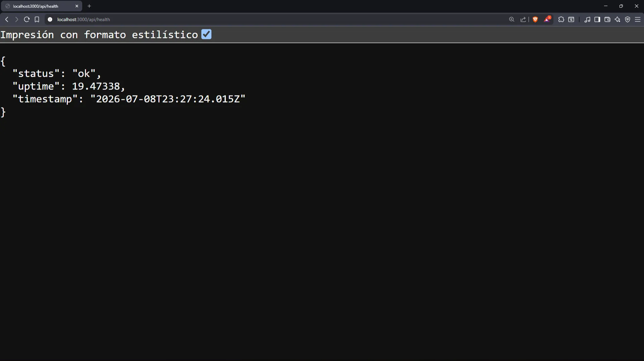Bookmark this page with the bookmark icon

pyautogui.click(x=37, y=19)
